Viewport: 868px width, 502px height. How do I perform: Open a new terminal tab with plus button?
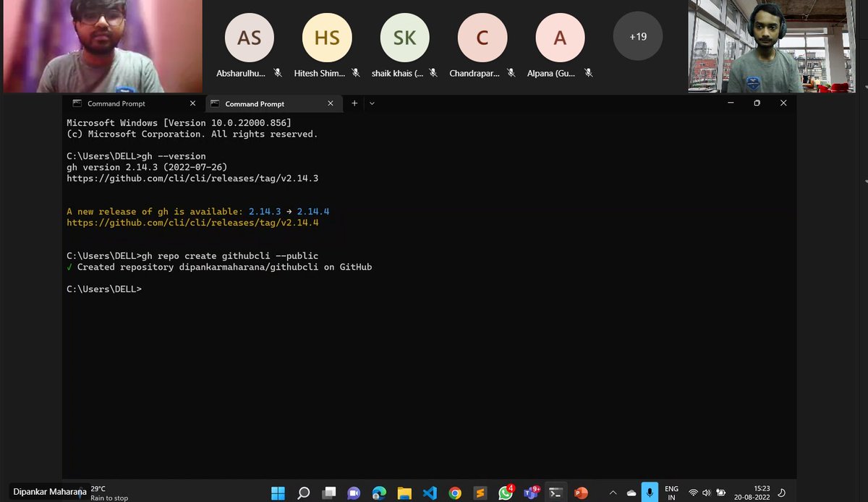point(354,103)
